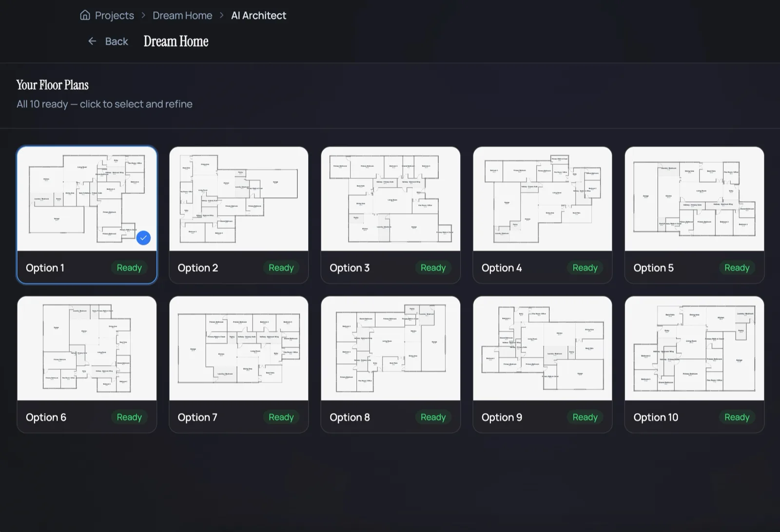Click the chevron before AI Architect
The width and height of the screenshot is (780, 532).
pos(221,15)
